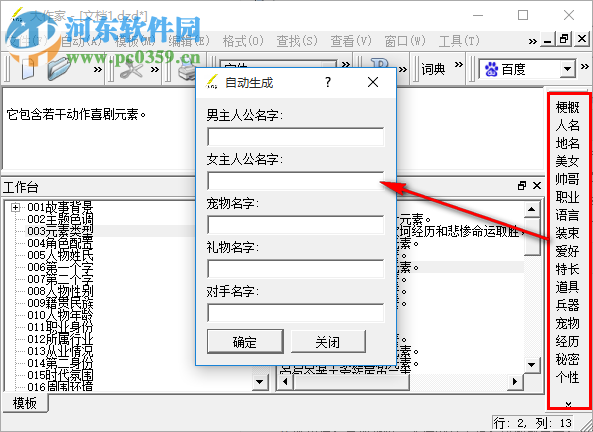
Task: Click 地名 in right sidebar
Action: [x=567, y=143]
